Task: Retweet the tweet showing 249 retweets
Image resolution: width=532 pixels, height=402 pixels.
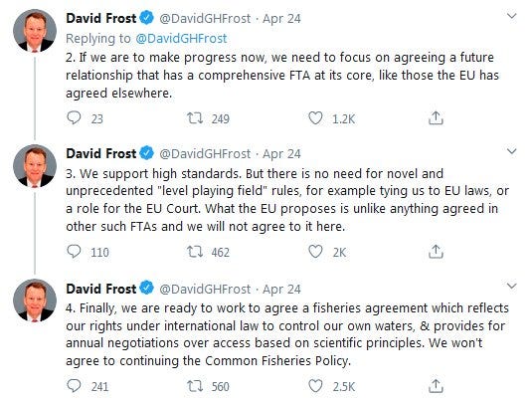Action: [x=195, y=118]
